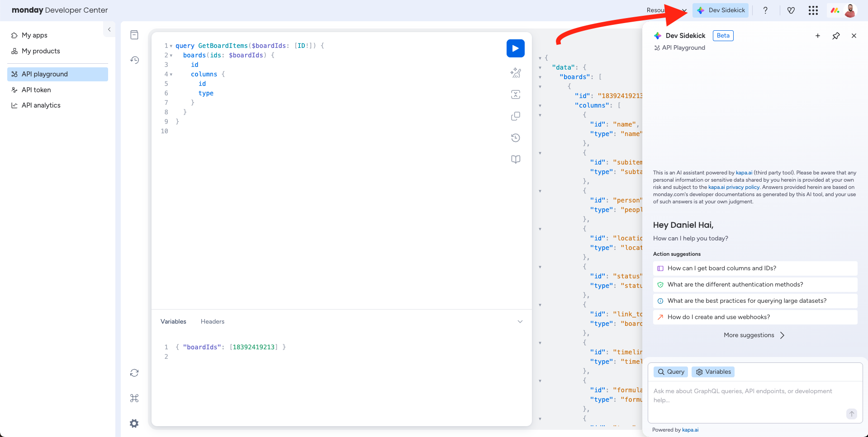Click the monday.com logo icon near avatar
Image resolution: width=868 pixels, height=437 pixels.
pos(835,10)
